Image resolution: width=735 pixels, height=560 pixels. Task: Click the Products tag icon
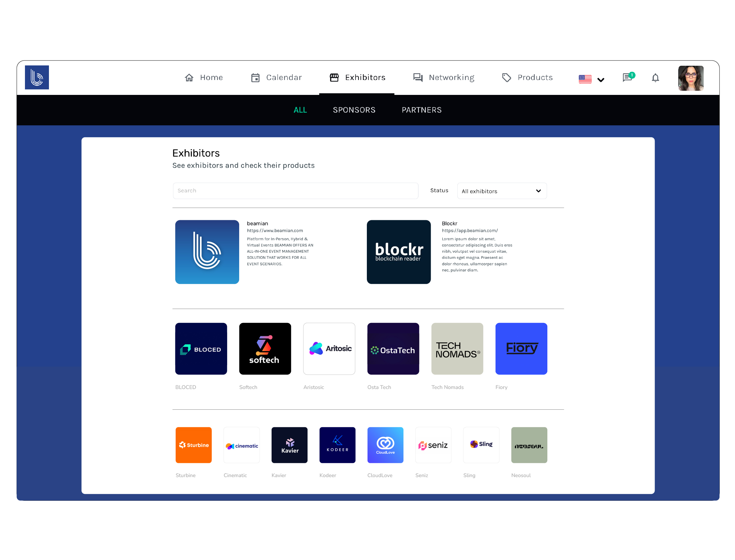click(506, 77)
